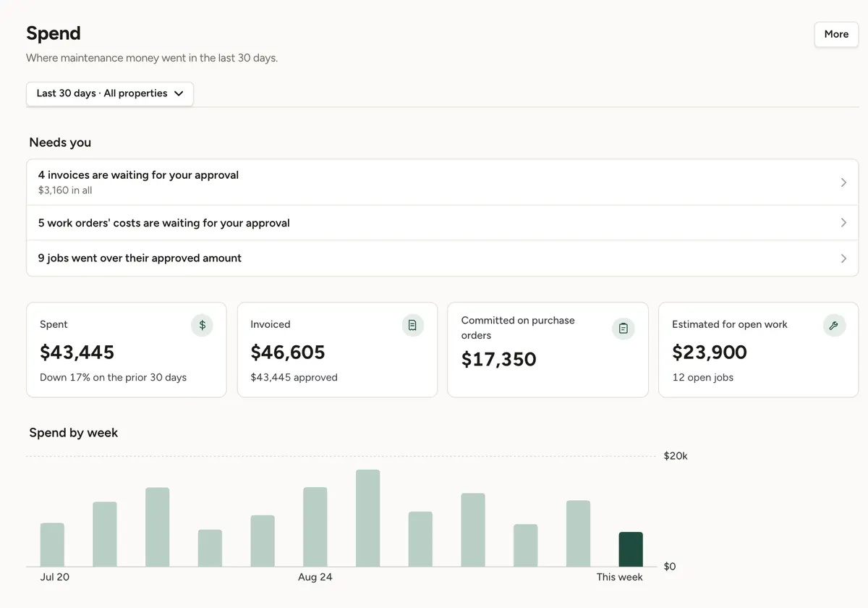The image size is (868, 608).
Task: Select the Aug 24 week bar in chart
Action: point(315,527)
